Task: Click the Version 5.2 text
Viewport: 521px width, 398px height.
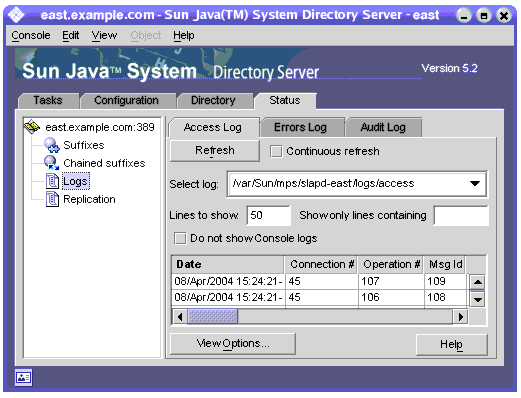Action: [449, 68]
